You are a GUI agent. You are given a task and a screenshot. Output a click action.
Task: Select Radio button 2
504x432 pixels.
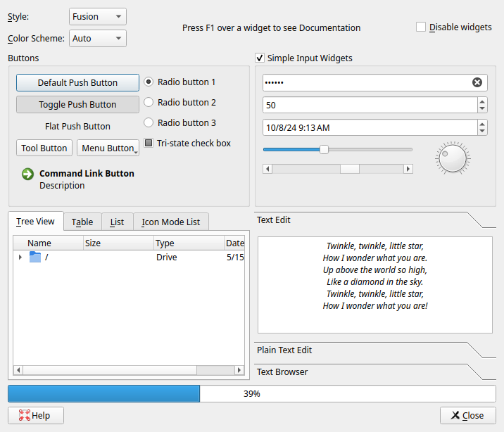tap(149, 103)
